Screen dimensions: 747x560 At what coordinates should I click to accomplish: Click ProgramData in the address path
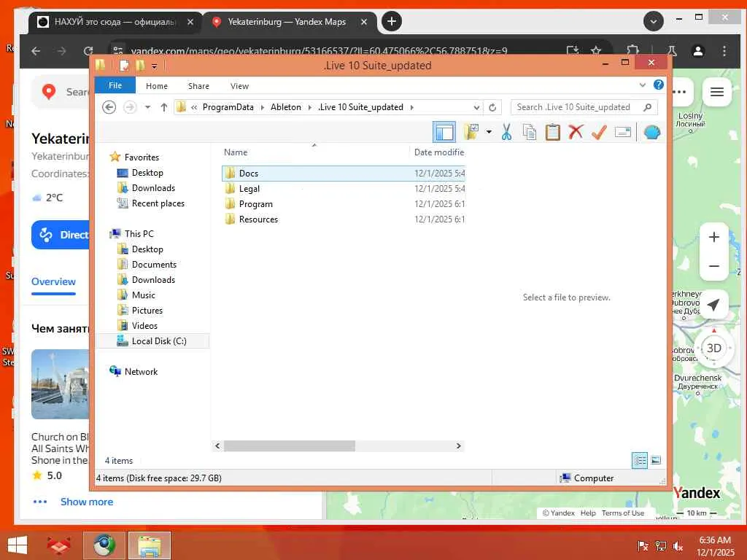pos(228,107)
